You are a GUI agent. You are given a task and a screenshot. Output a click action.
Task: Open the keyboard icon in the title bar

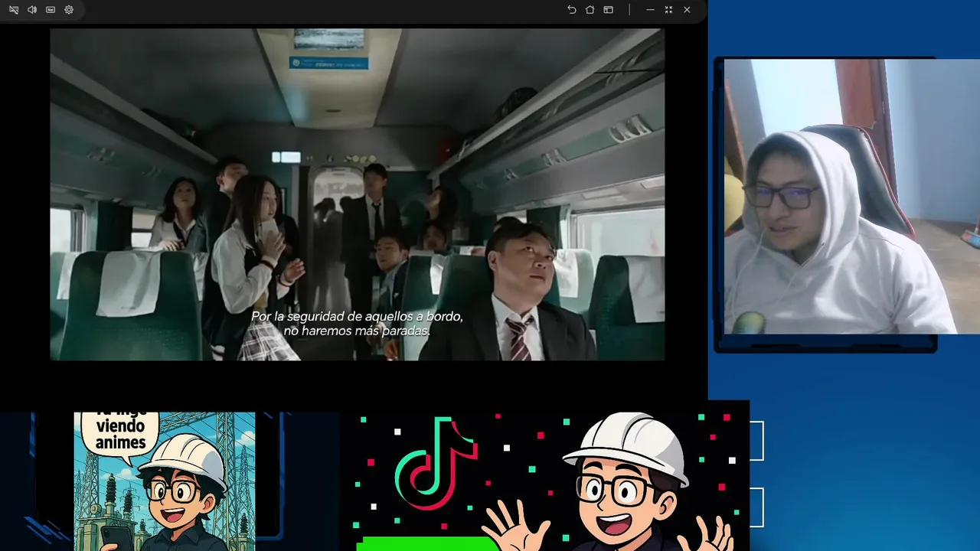tap(51, 10)
